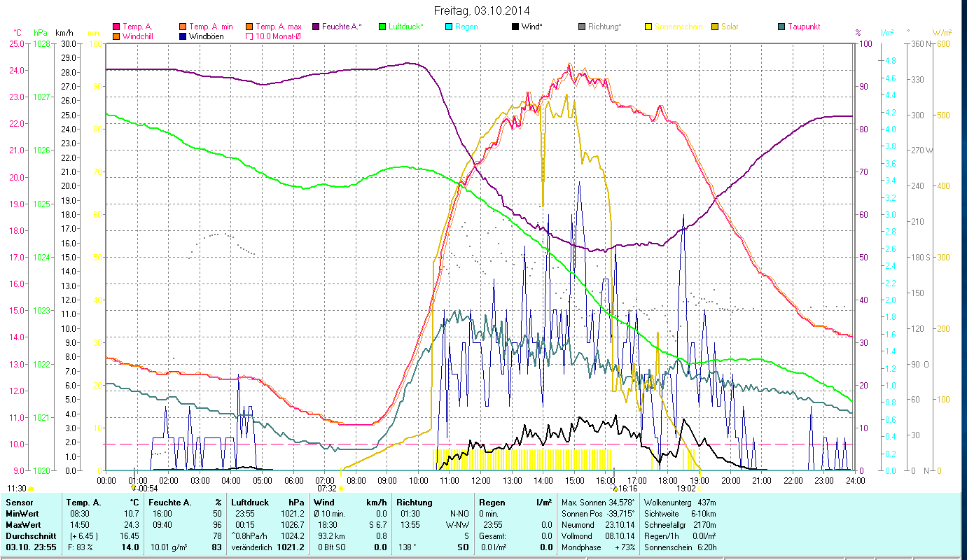Image resolution: width=967 pixels, height=560 pixels.
Task: Click the Wind column header in table
Action: click(x=326, y=503)
